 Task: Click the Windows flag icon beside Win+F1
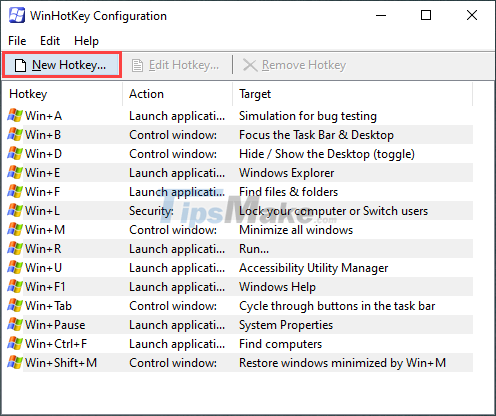point(15,287)
